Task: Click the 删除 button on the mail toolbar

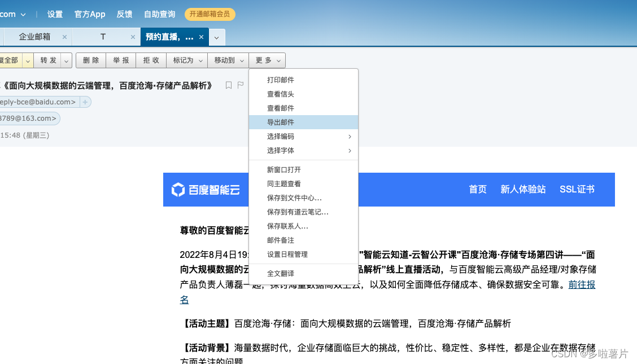Action: [90, 60]
